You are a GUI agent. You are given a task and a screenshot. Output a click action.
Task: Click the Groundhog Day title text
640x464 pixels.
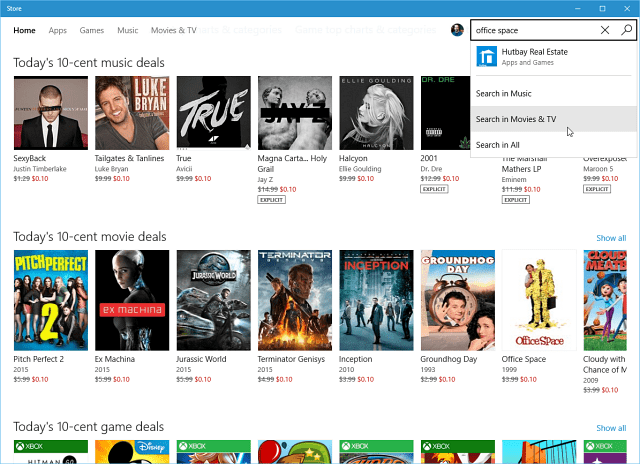coord(449,359)
